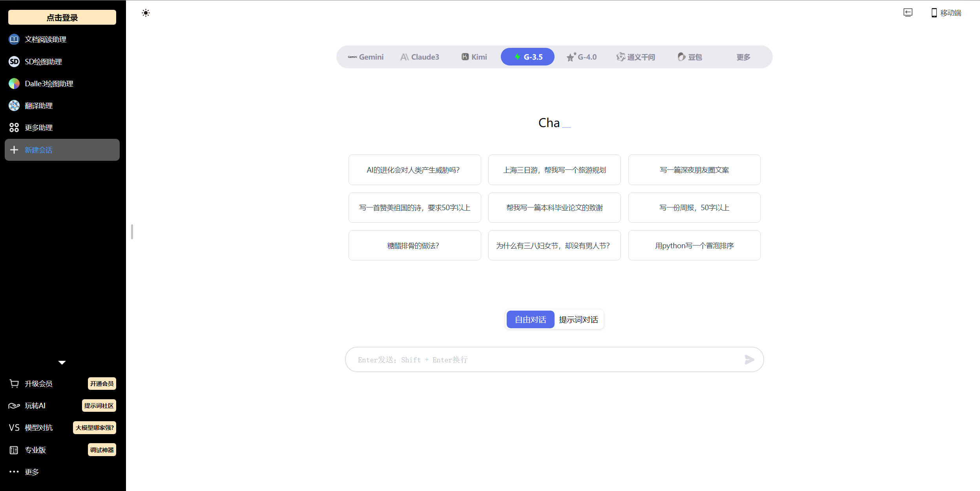Click the 更多助理 grid icon
Image resolution: width=980 pixels, height=491 pixels.
click(x=14, y=127)
